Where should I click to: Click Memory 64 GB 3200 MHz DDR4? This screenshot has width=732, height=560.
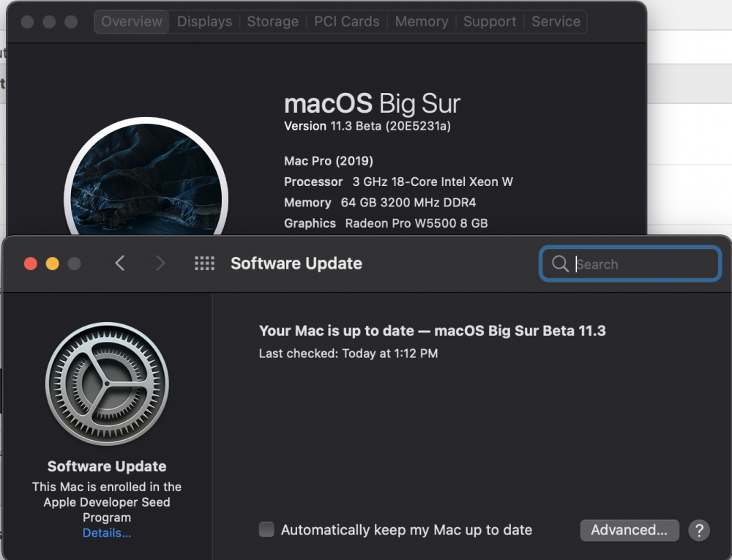(380, 203)
